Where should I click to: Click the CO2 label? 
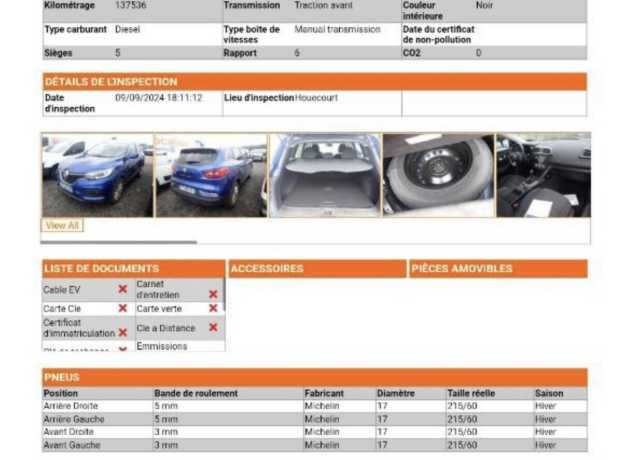click(x=411, y=53)
